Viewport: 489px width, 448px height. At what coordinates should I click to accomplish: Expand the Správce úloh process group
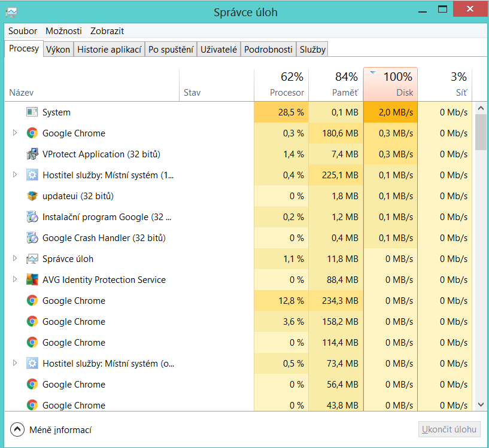click(15, 258)
